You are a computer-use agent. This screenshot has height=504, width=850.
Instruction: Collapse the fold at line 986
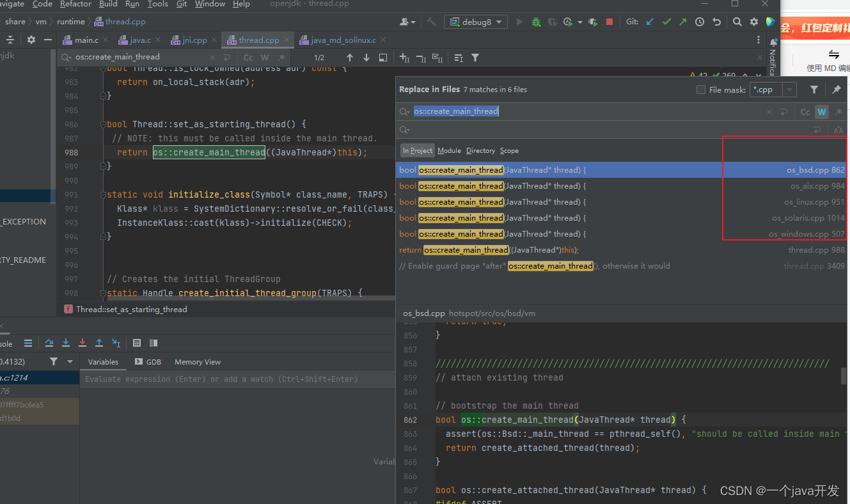[102, 124]
